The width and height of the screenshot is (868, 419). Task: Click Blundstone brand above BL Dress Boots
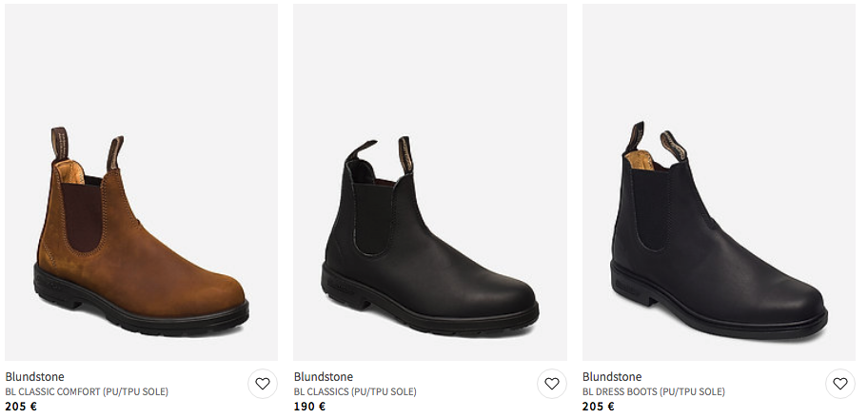(x=612, y=376)
